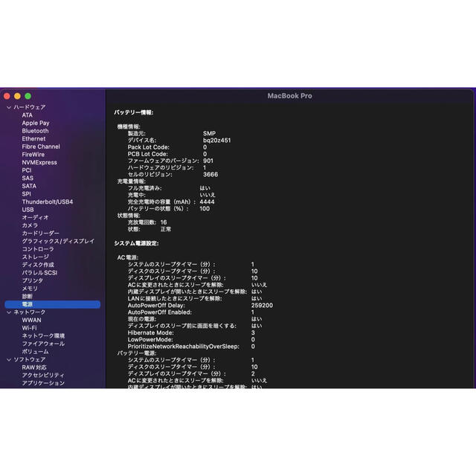This screenshot has height=476, width=476.
Task: Select コントローラ in the sidebar
Action: [38, 249]
